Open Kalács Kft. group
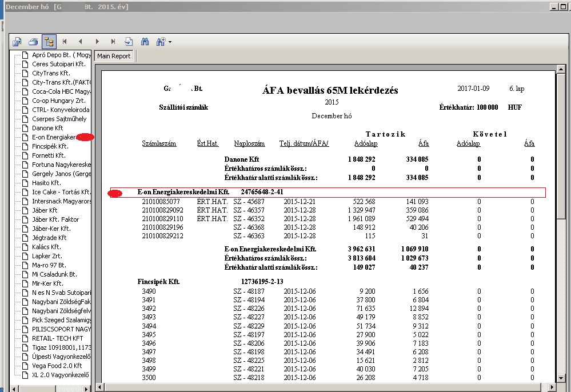Viewport: 571px width, 392px height. pyautogui.click(x=46, y=247)
